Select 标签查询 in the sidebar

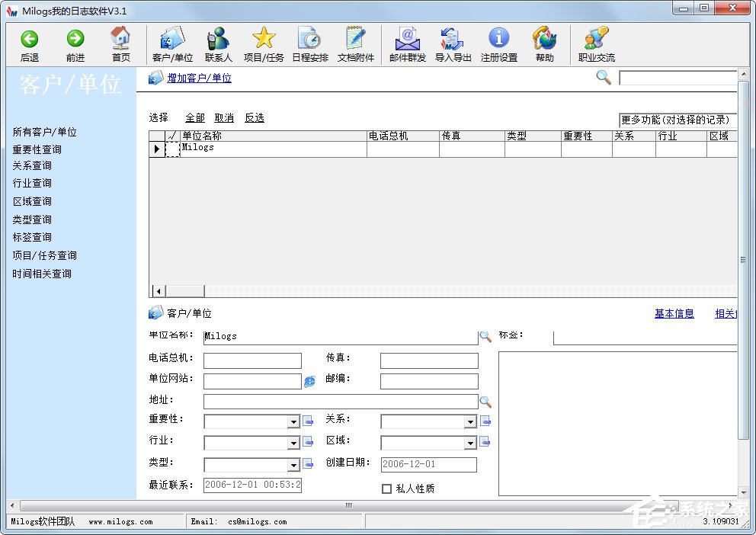(32, 237)
